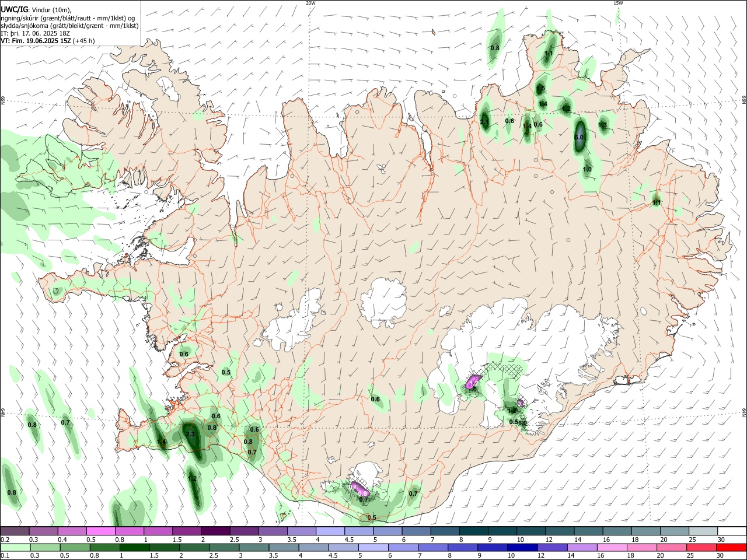Click the darkest green 1–1.5 swatch in lower legend

pyautogui.click(x=135, y=547)
